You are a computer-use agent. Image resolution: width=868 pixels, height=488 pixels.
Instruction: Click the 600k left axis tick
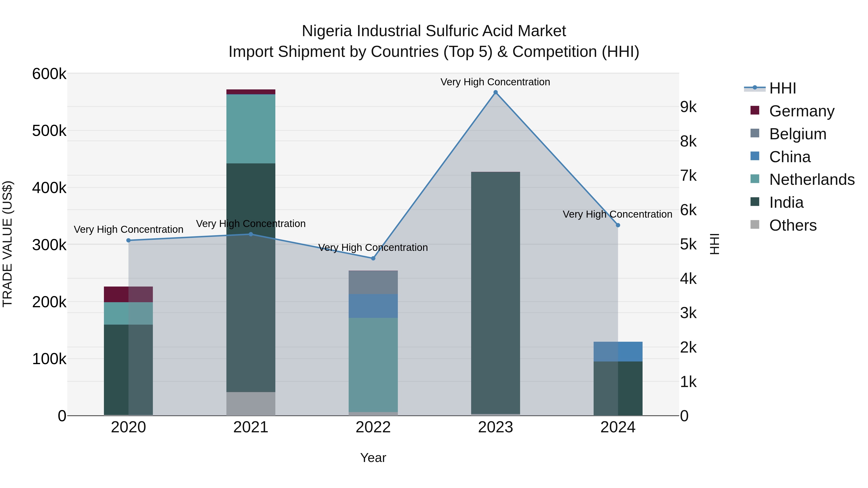click(x=49, y=74)
